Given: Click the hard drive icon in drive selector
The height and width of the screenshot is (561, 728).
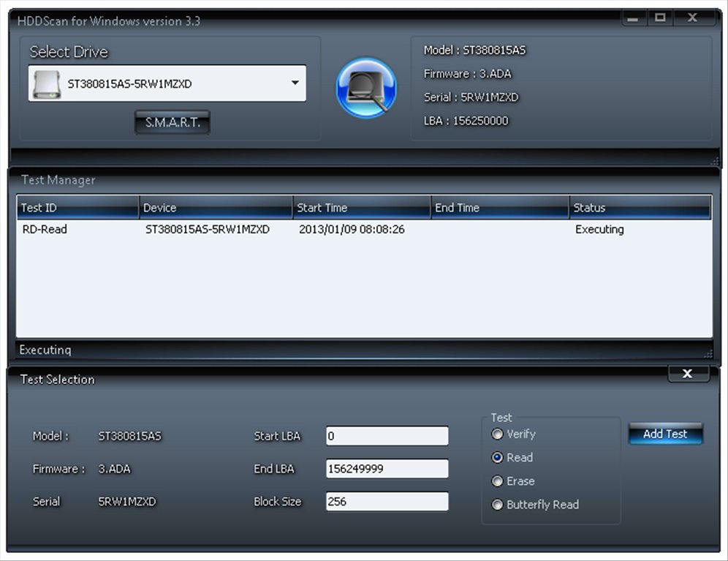Looking at the screenshot, I should coord(47,84).
